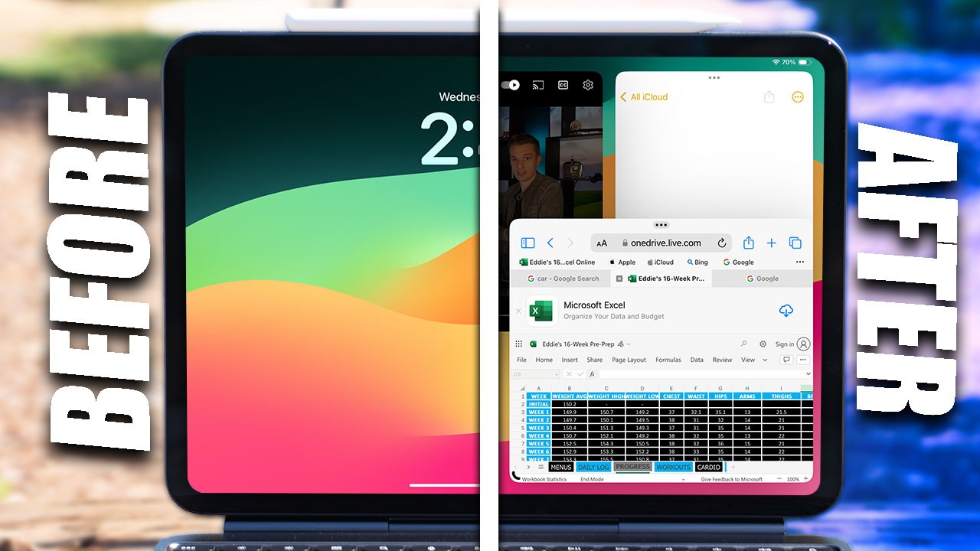980x551 pixels.
Task: Open the Apple bookmark
Action: click(622, 262)
